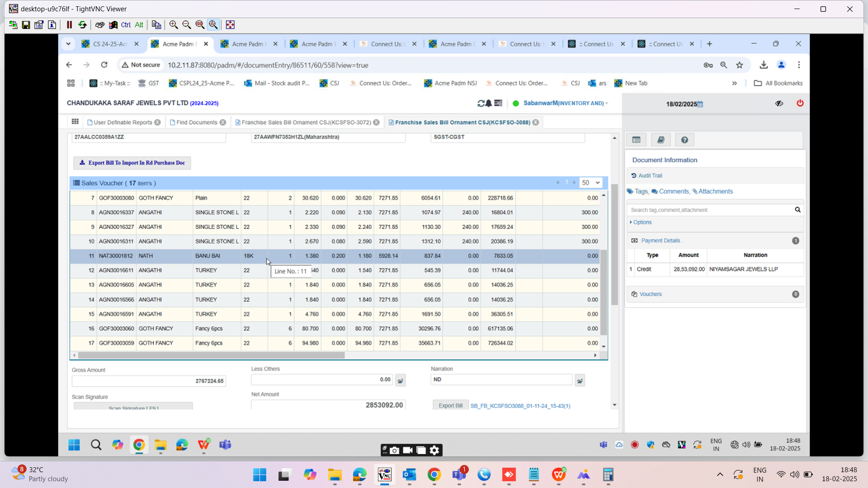Click the Export Bill button
Screen dimensions: 868x488
point(450,406)
